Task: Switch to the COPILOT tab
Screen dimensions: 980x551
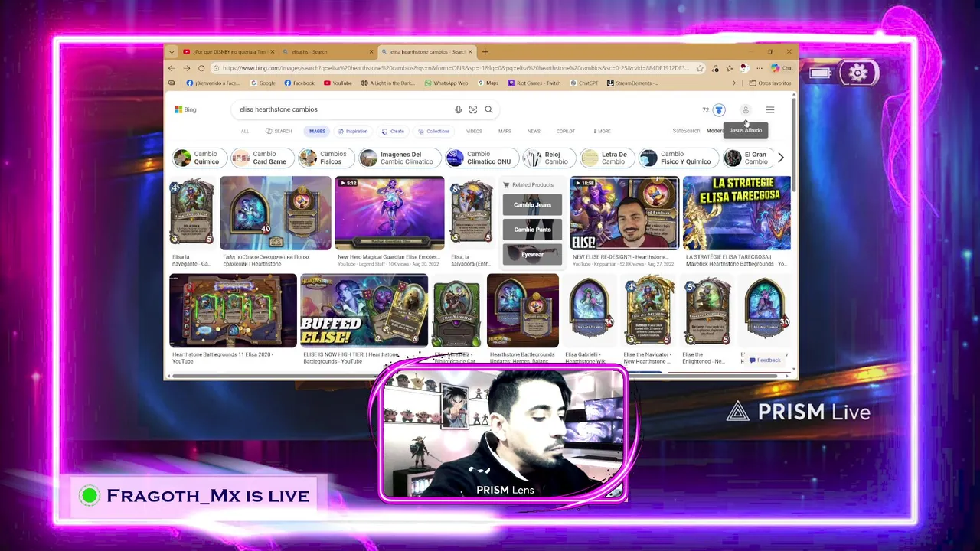Action: [566, 131]
